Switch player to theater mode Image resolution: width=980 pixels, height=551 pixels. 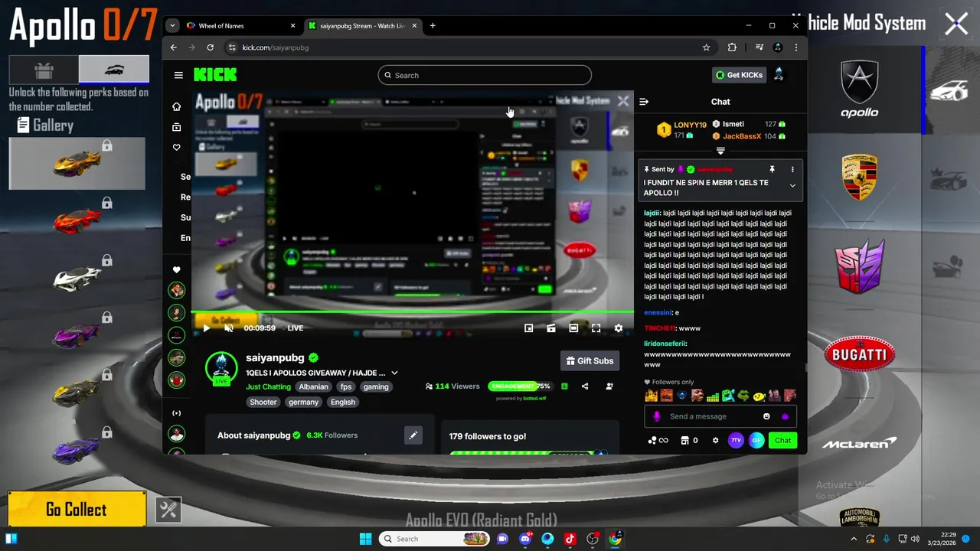tap(573, 328)
